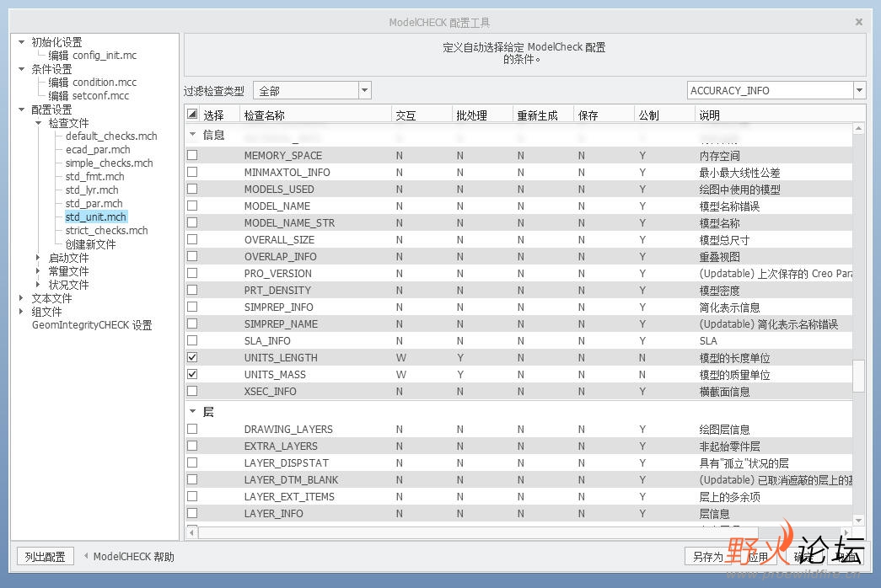This screenshot has height=588, width=881.
Task: Open ModelCHECK 帮助 link
Action: [134, 557]
